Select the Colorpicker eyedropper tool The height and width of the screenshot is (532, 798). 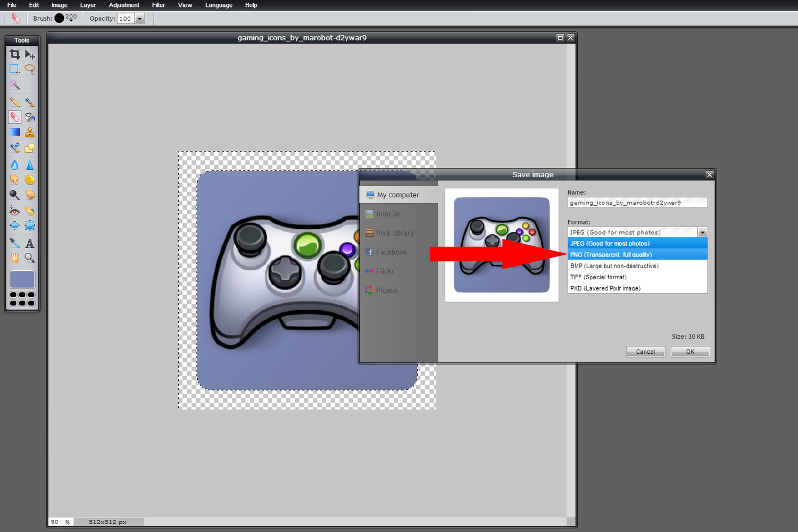[x=14, y=243]
